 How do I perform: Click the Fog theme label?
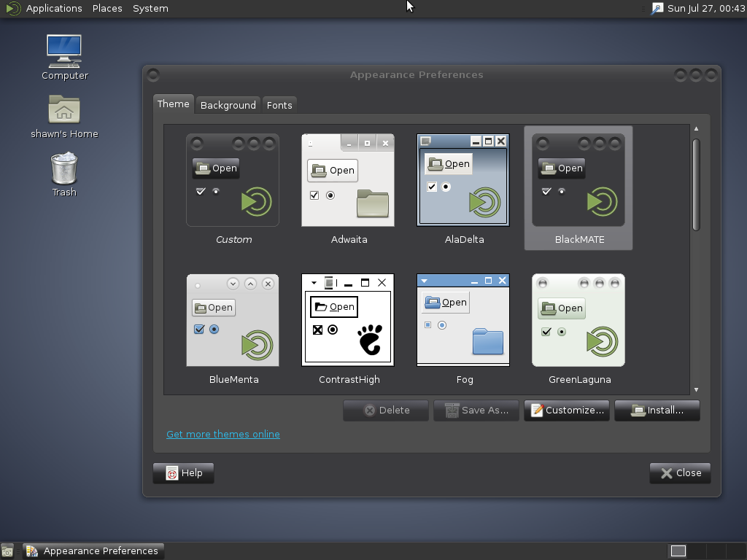point(465,379)
